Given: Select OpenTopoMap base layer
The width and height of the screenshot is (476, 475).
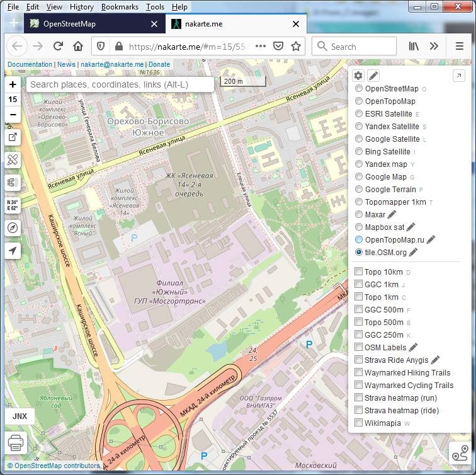Looking at the screenshot, I should coord(385,101).
